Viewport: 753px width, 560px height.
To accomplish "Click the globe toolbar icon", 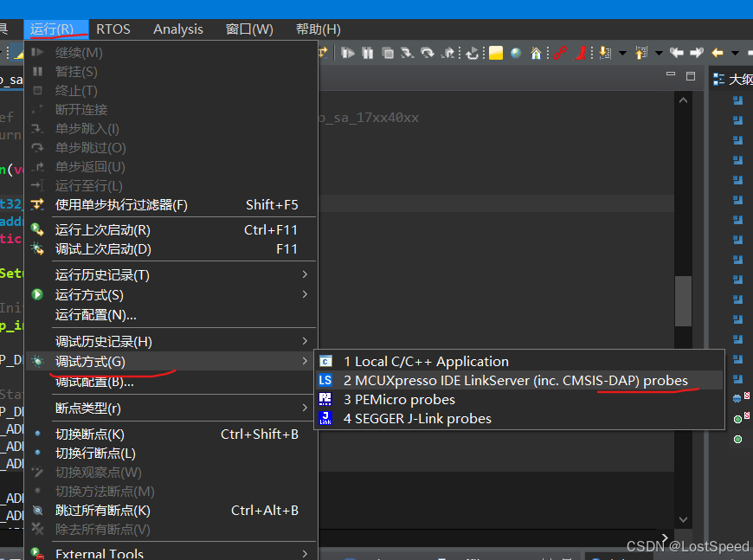I will pos(516,53).
